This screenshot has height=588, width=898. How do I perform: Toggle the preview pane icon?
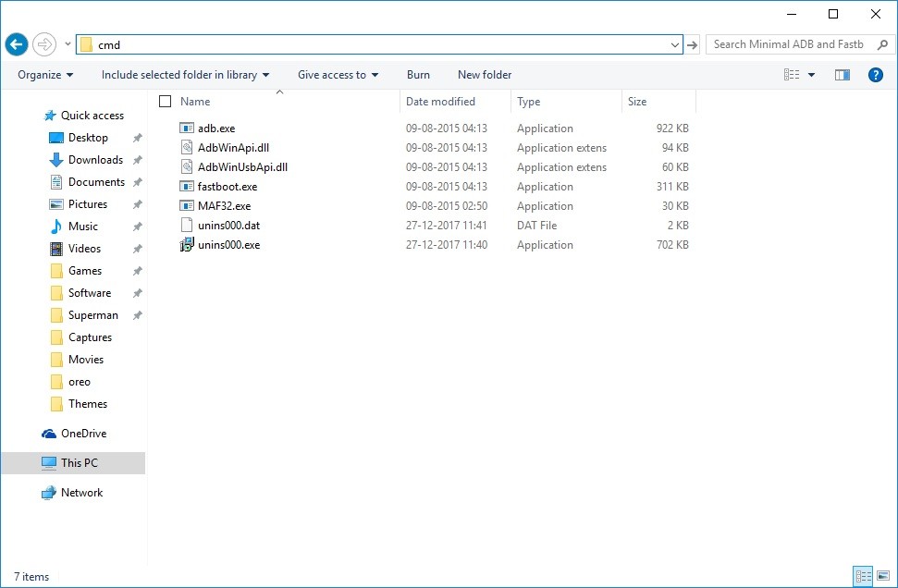click(x=842, y=75)
